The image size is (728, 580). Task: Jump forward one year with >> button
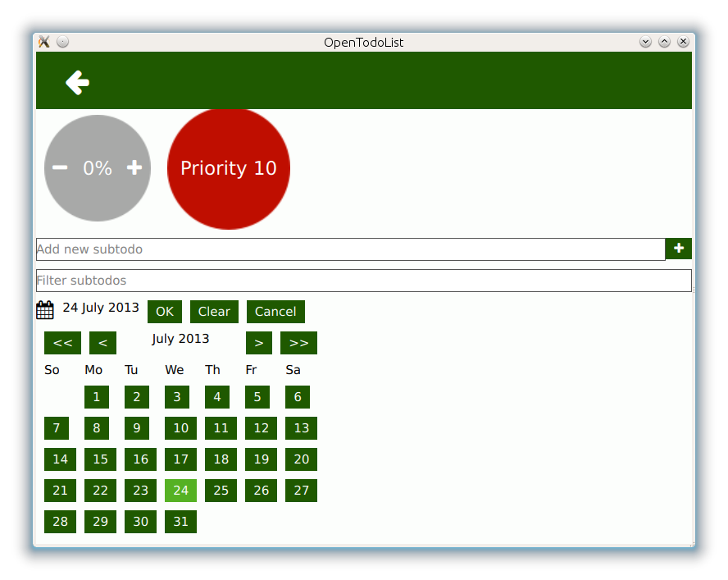(298, 343)
